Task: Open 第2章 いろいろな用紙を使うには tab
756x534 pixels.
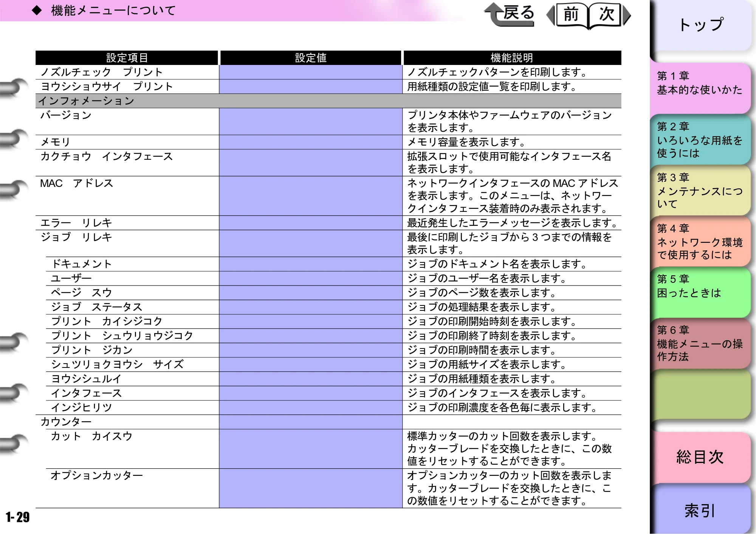Action: [x=700, y=139]
